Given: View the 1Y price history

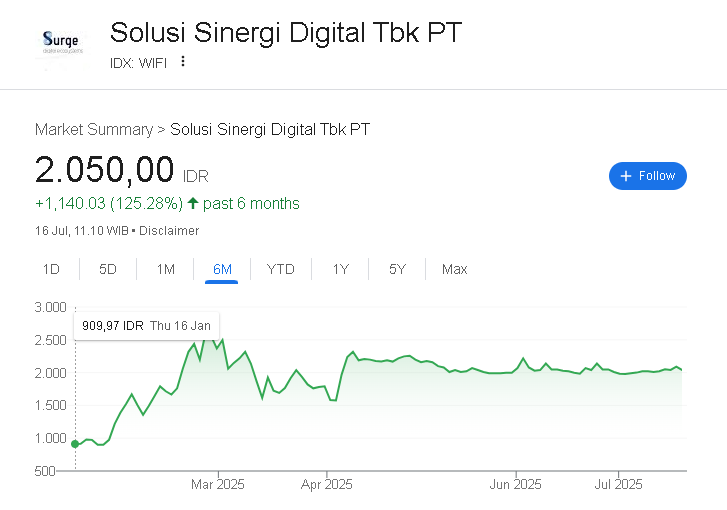Looking at the screenshot, I should [x=340, y=269].
